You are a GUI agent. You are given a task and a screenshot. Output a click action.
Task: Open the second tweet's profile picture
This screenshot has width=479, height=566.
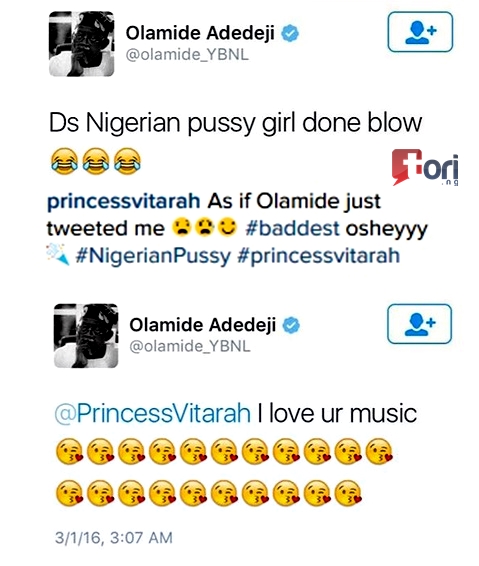pyautogui.click(x=86, y=336)
